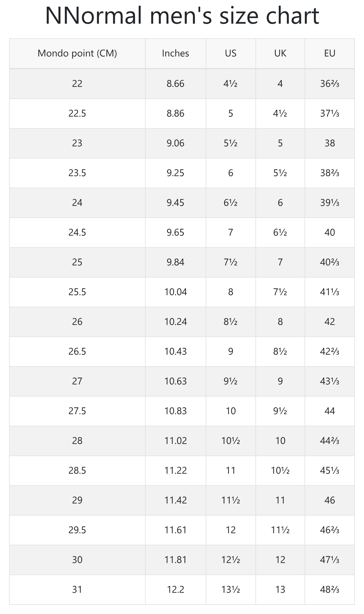
Task: Click the EU size 48⅔ cell
Action: [x=329, y=589]
